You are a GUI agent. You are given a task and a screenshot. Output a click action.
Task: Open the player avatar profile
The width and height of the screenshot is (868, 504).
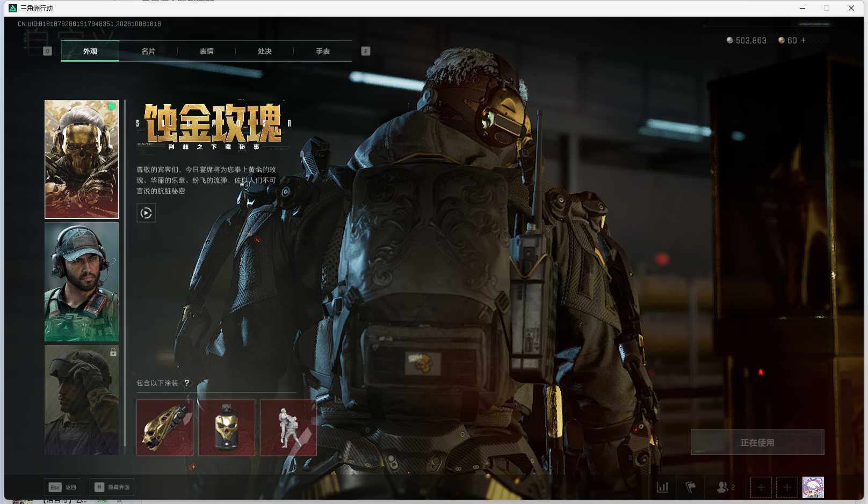tap(813, 487)
